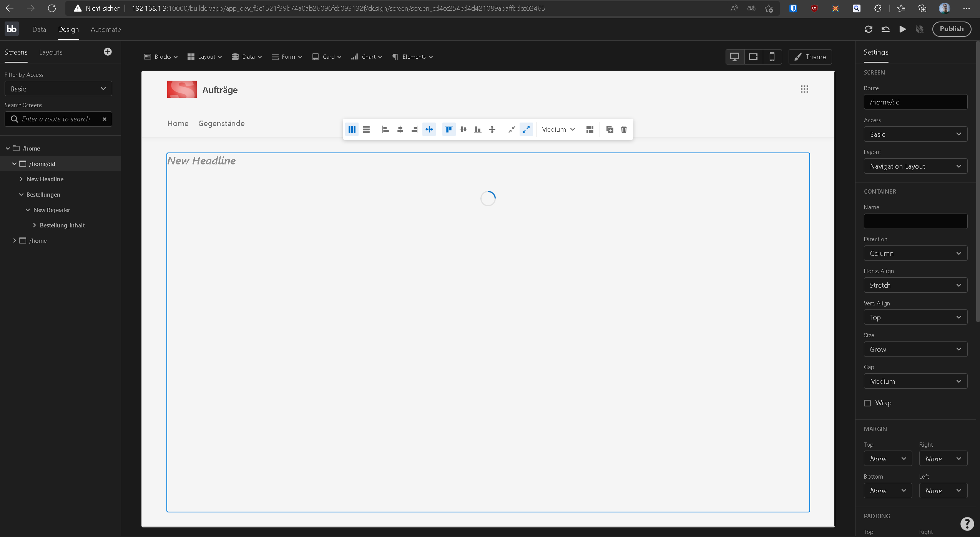Align container contents left

(x=385, y=129)
